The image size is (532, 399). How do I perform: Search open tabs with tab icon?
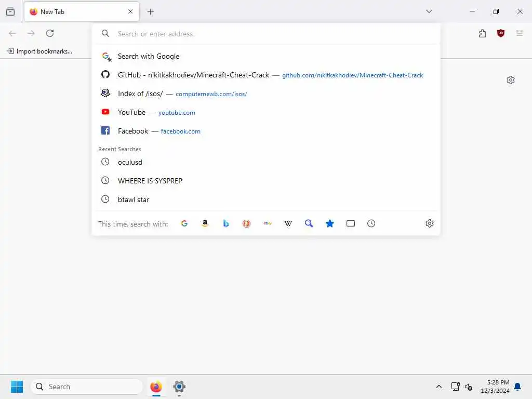tap(351, 223)
